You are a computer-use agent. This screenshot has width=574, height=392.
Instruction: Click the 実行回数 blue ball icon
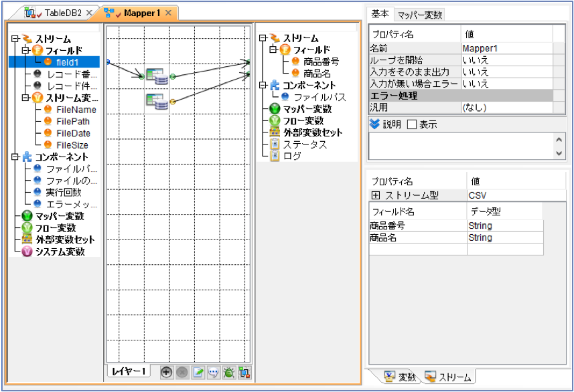click(x=38, y=192)
